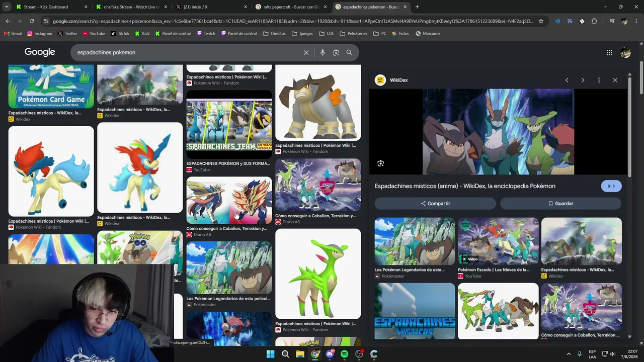
Task: Open more options in image preview panel
Action: tap(599, 80)
